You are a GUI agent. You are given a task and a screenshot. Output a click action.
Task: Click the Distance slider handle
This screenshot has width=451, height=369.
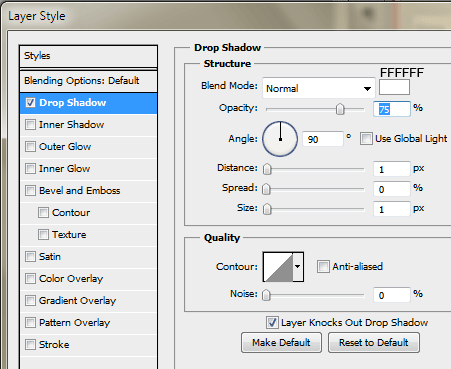click(267, 169)
